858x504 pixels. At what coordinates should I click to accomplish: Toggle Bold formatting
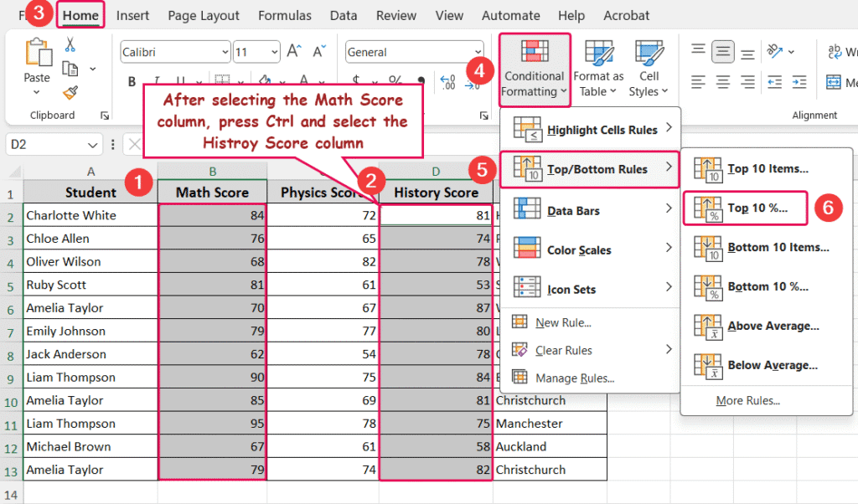click(132, 81)
